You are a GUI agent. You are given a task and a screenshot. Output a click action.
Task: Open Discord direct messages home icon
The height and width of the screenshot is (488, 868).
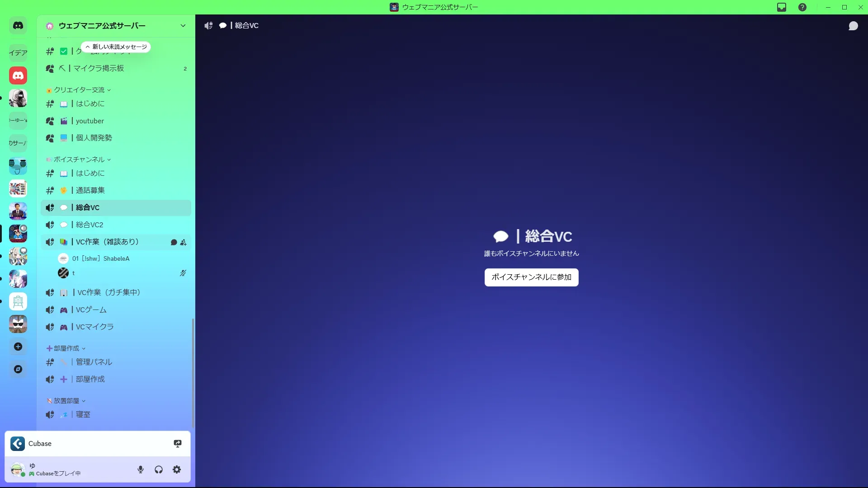(18, 26)
